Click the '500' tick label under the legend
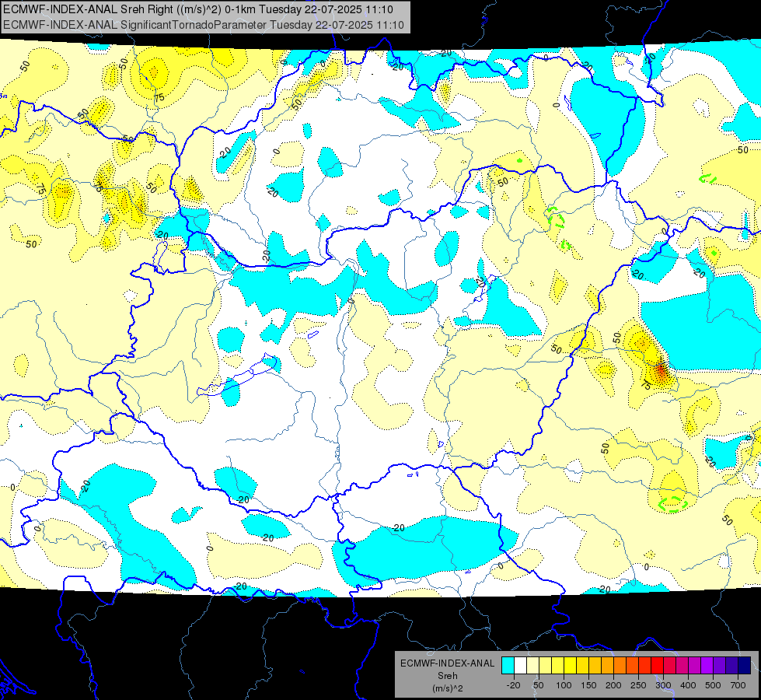The image size is (761, 700). [x=713, y=685]
